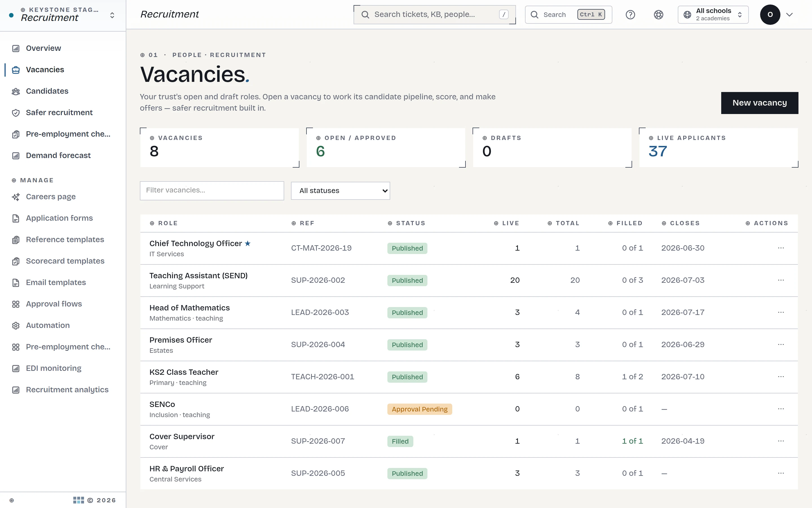This screenshot has height=508, width=812.
Task: Expand the Recruitment workspace switcher
Action: 112,15
